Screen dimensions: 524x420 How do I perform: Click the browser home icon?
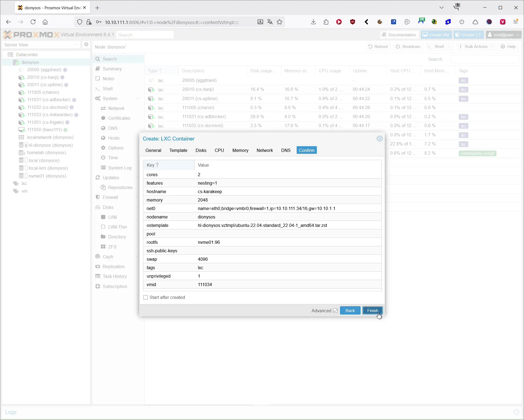[x=45, y=22]
